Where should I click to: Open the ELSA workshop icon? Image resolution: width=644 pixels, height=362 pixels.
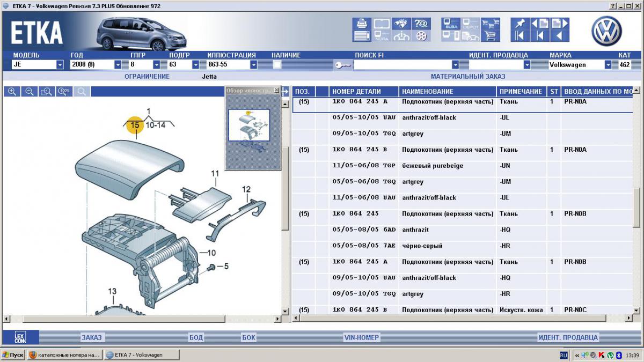[x=451, y=24]
